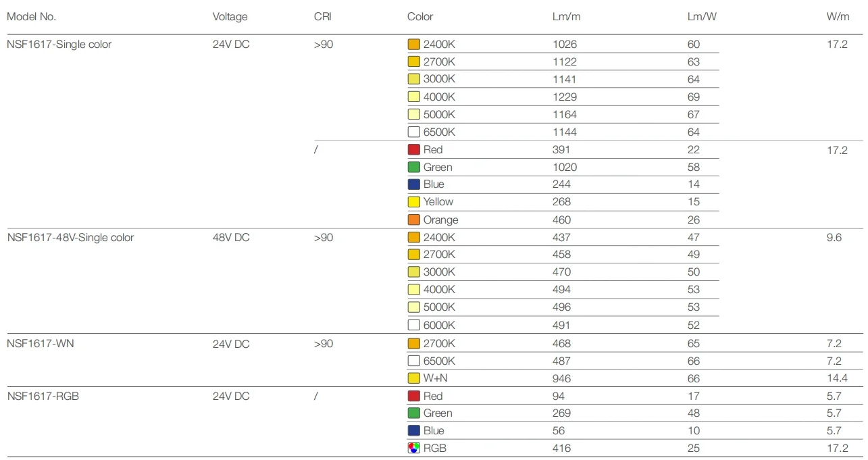Select the Orange color swatch

(413, 220)
